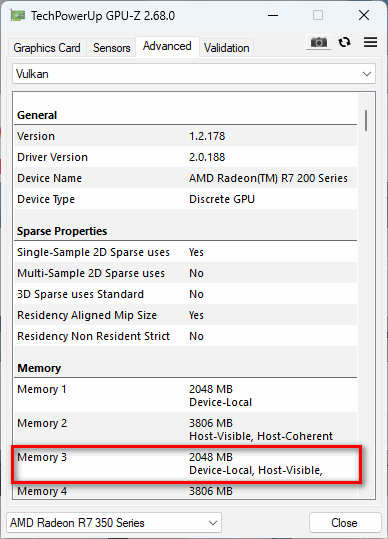The height and width of the screenshot is (539, 388).
Task: Switch to the Graphics Card tab
Action: click(x=47, y=48)
